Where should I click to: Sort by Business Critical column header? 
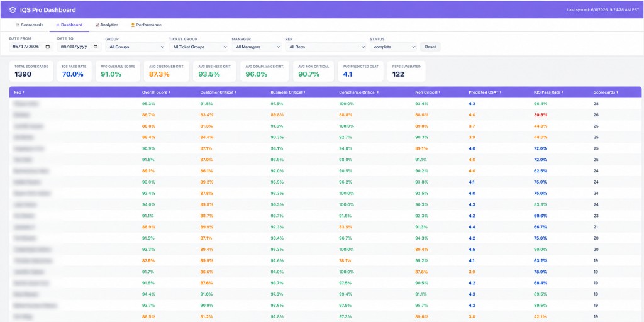click(288, 92)
